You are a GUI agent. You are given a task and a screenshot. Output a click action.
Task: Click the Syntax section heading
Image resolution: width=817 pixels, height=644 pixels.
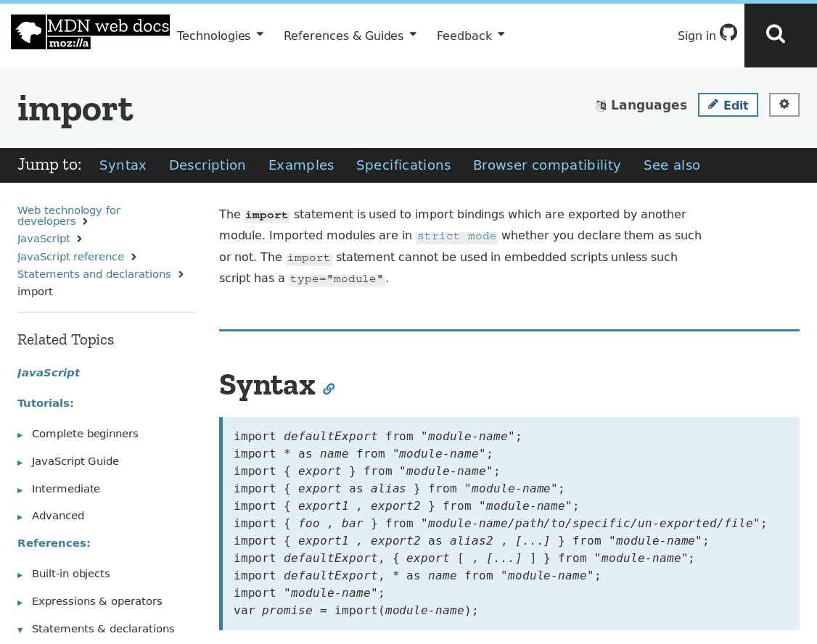tap(267, 385)
